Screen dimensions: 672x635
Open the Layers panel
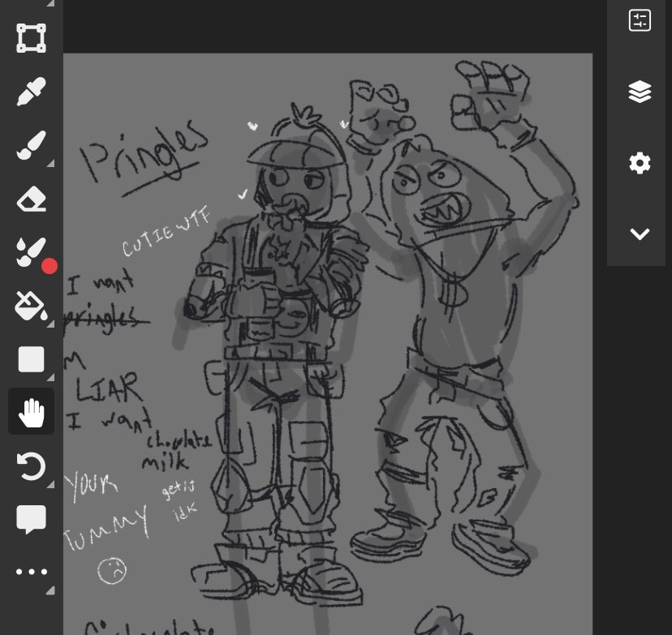point(640,92)
